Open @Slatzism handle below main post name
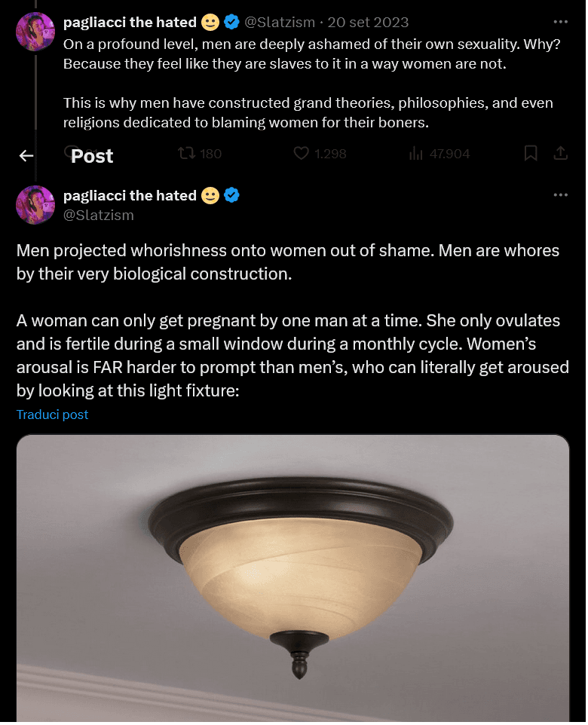 [x=99, y=216]
